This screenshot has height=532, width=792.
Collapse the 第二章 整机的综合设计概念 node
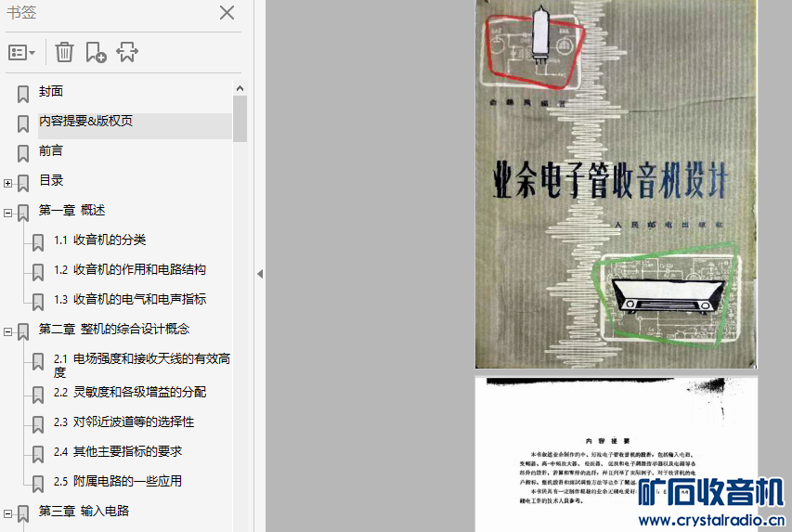pos(7,332)
